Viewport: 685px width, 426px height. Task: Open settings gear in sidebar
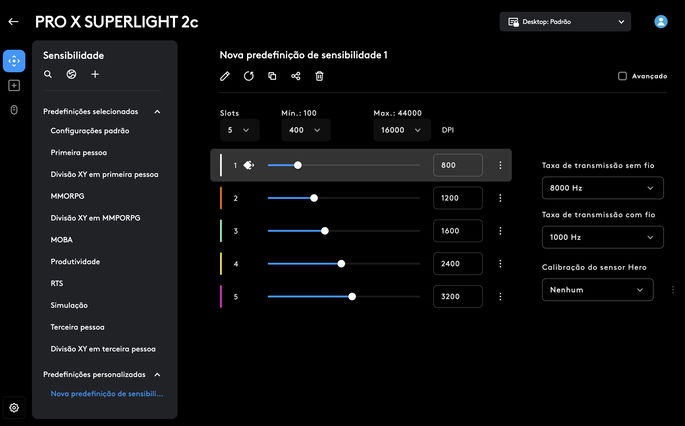point(14,408)
